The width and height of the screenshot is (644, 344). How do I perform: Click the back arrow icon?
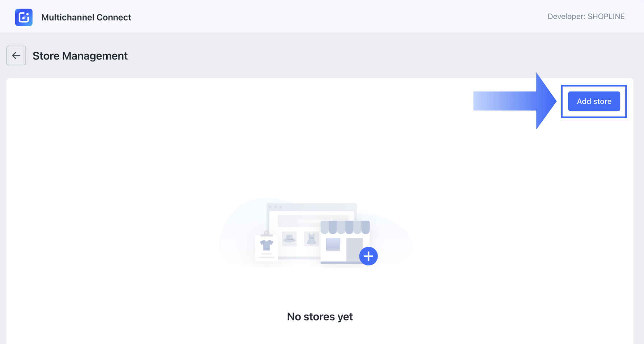(x=16, y=55)
